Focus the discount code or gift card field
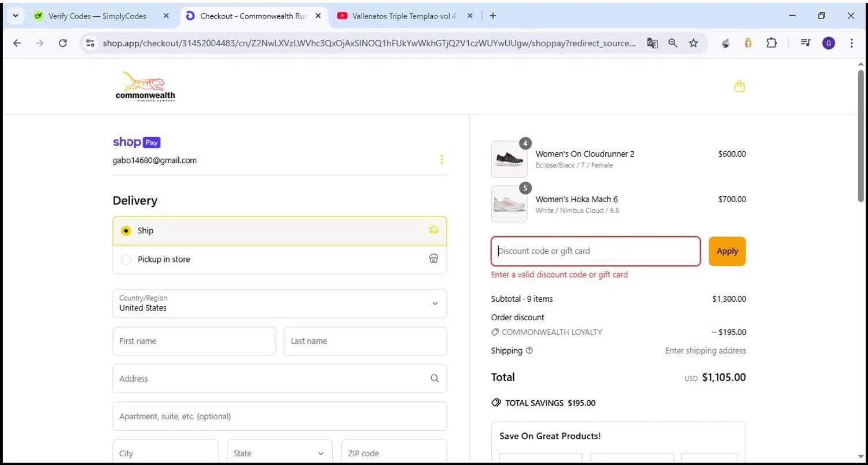The width and height of the screenshot is (868, 465). pyautogui.click(x=595, y=251)
